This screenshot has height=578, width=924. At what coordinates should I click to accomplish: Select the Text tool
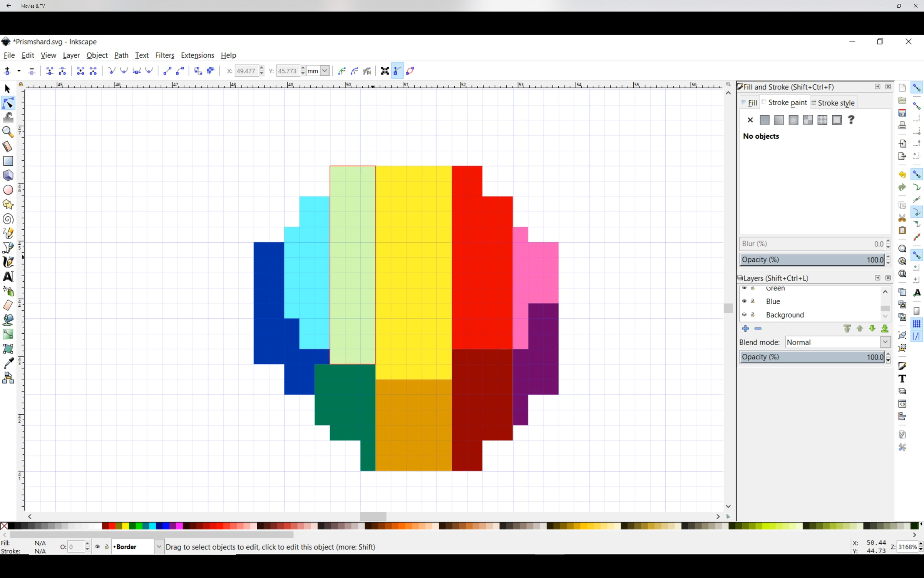pyautogui.click(x=8, y=276)
